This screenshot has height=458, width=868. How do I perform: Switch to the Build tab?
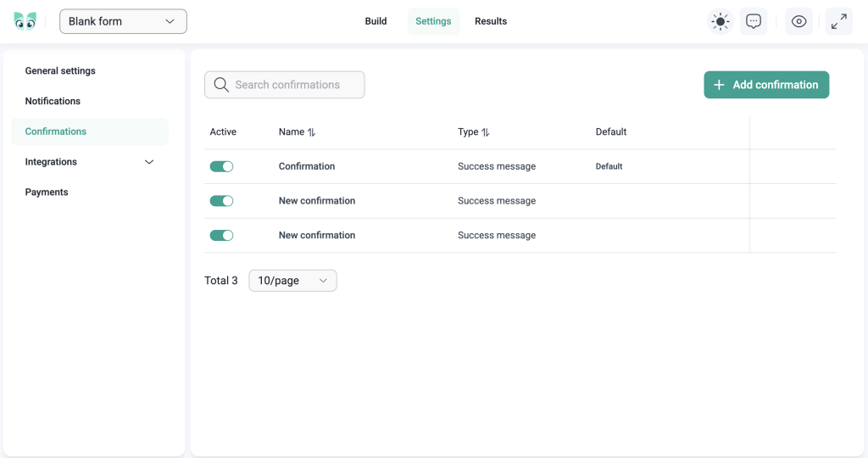376,21
